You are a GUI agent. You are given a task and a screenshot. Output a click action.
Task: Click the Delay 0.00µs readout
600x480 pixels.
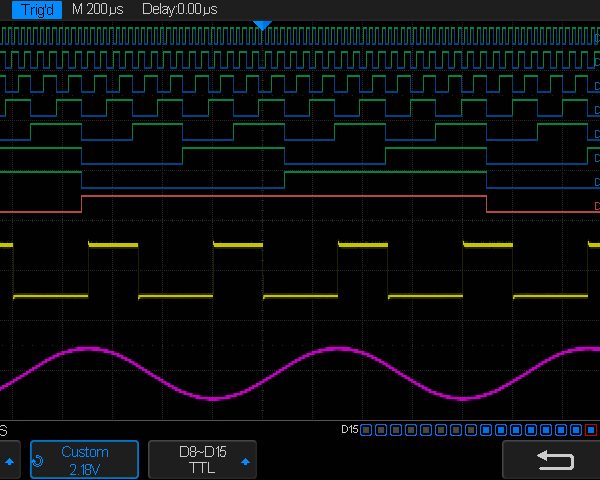[179, 9]
